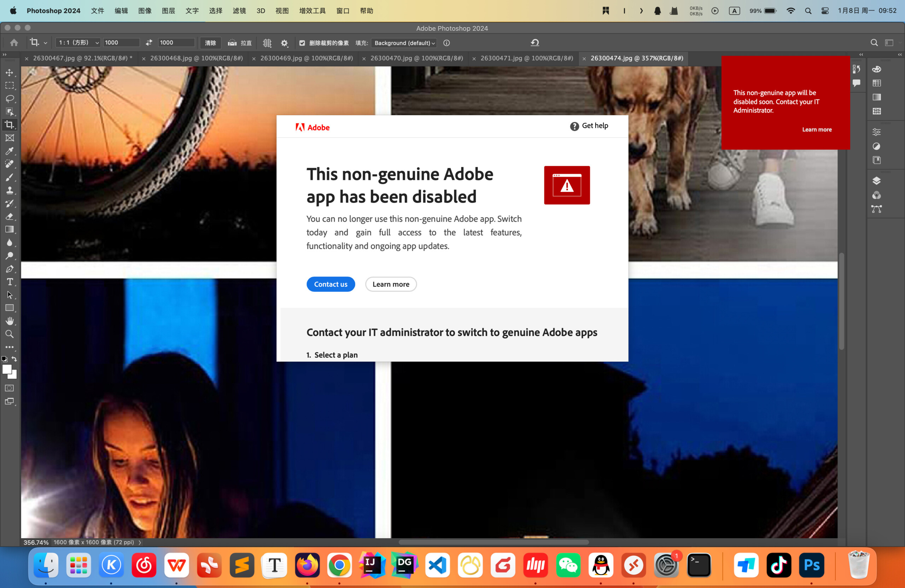
Task: Switch foreground and background colors
Action: click(x=14, y=359)
